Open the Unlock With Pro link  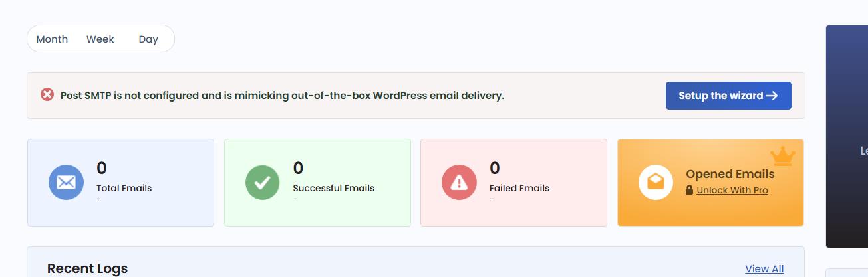tap(732, 190)
